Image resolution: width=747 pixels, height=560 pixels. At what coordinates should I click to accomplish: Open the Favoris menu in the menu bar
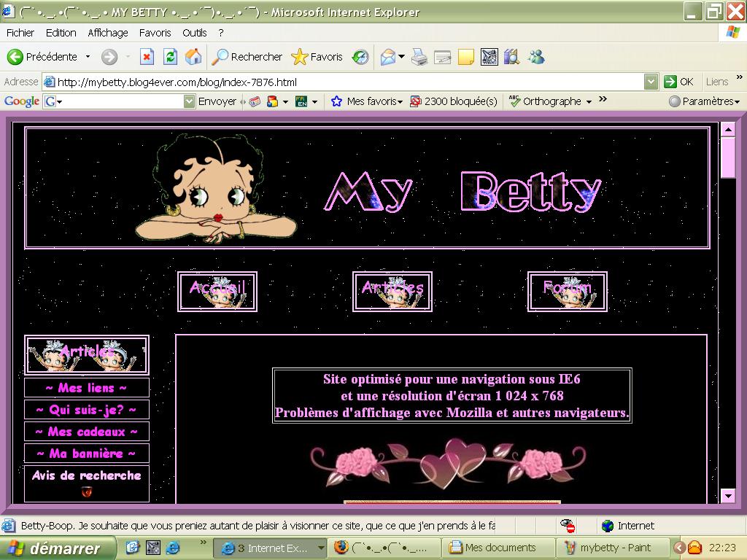click(x=155, y=33)
